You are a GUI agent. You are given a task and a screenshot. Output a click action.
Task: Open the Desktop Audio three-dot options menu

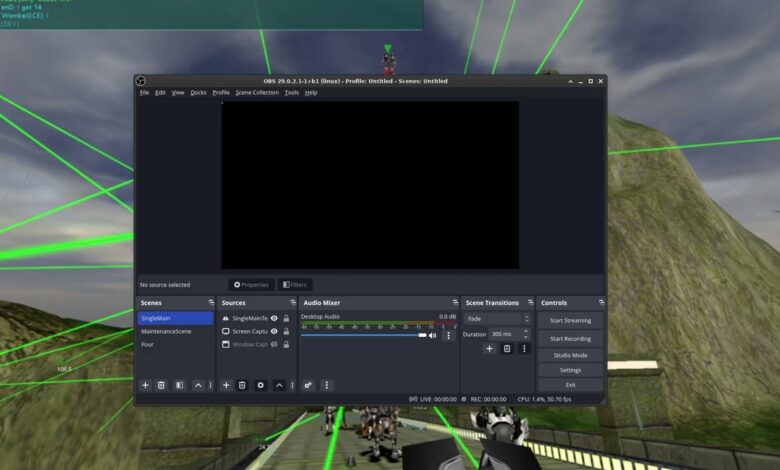coord(448,336)
